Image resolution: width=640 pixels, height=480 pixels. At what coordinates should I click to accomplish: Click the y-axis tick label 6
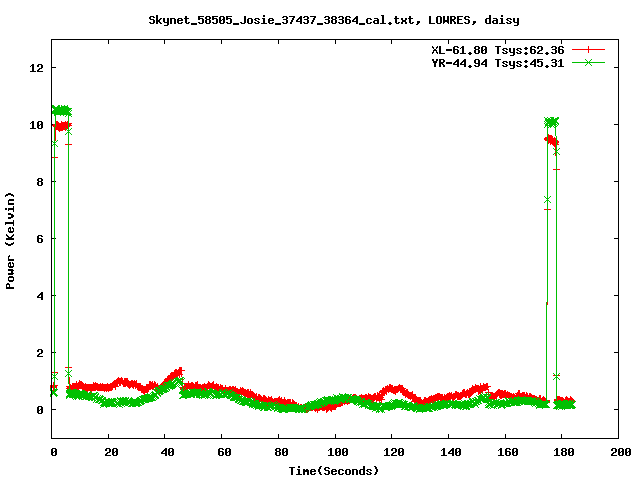click(40, 239)
